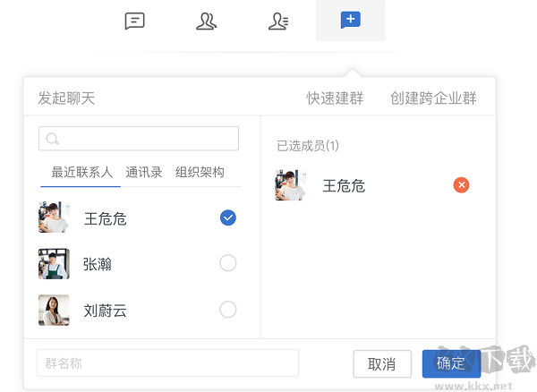Click the name 刘蔚云 in the list

point(105,311)
